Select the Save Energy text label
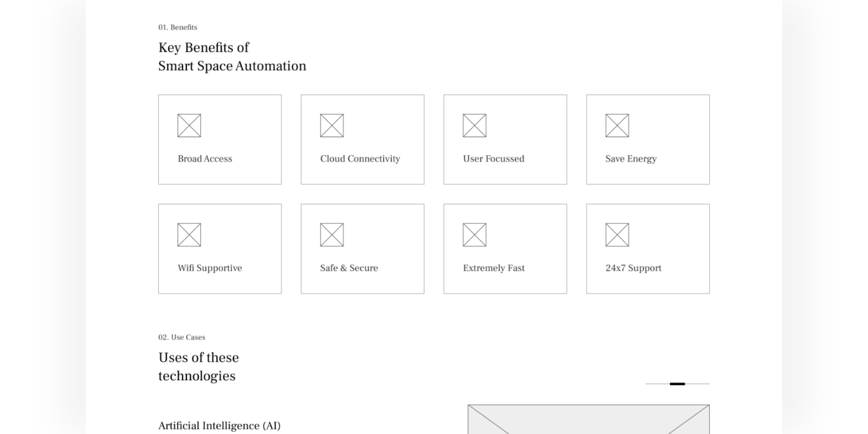This screenshot has height=434, width=868. 631,159
